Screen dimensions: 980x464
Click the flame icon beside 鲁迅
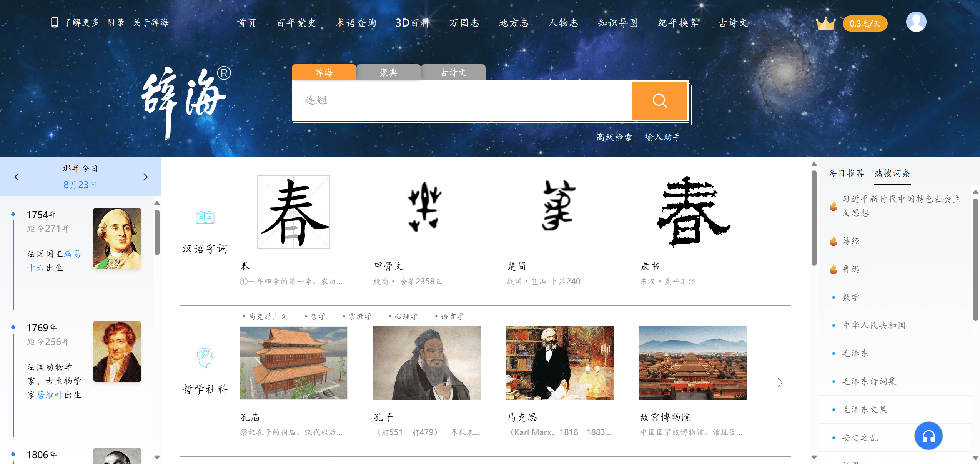[x=833, y=269]
